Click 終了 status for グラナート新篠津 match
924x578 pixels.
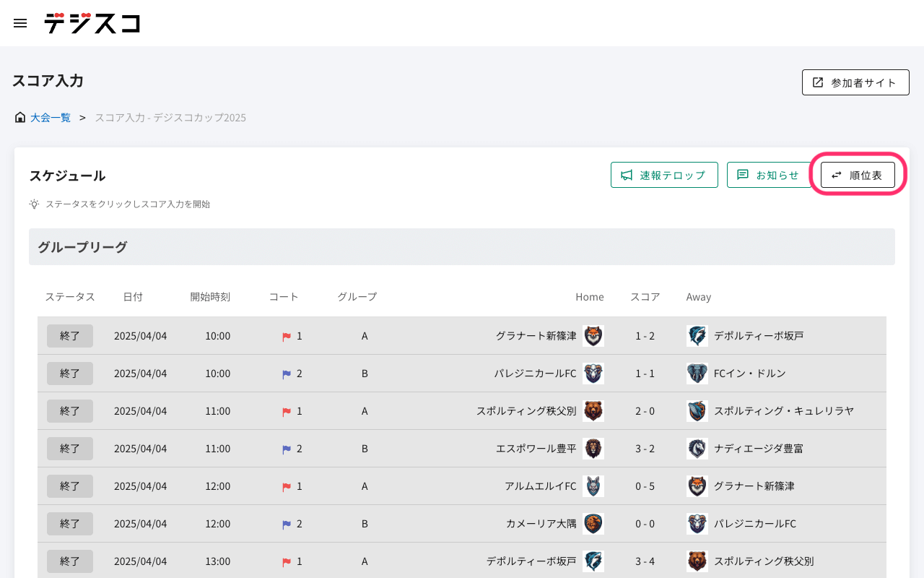click(x=70, y=336)
